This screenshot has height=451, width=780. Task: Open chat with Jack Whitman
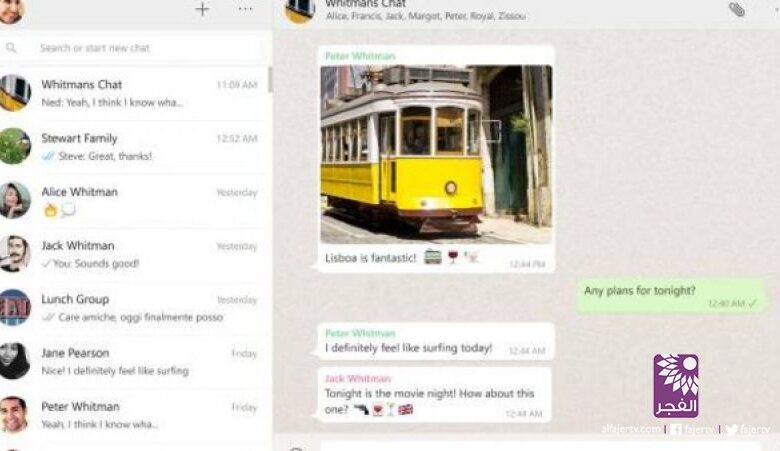(x=135, y=254)
